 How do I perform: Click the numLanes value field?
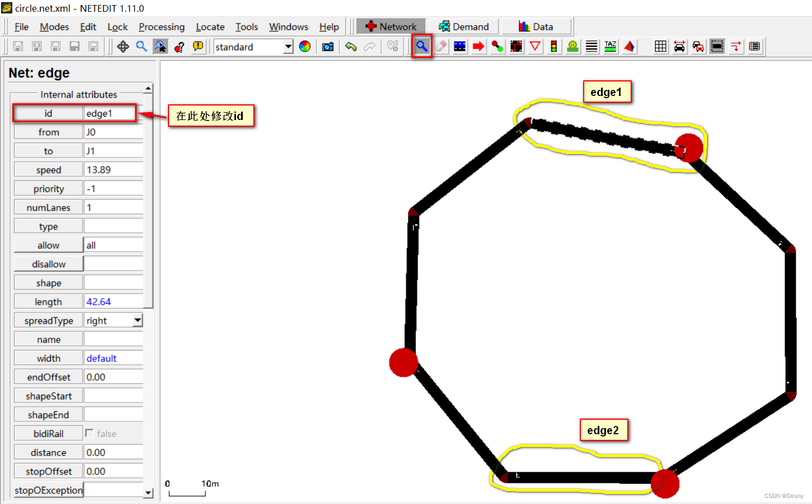click(x=113, y=207)
